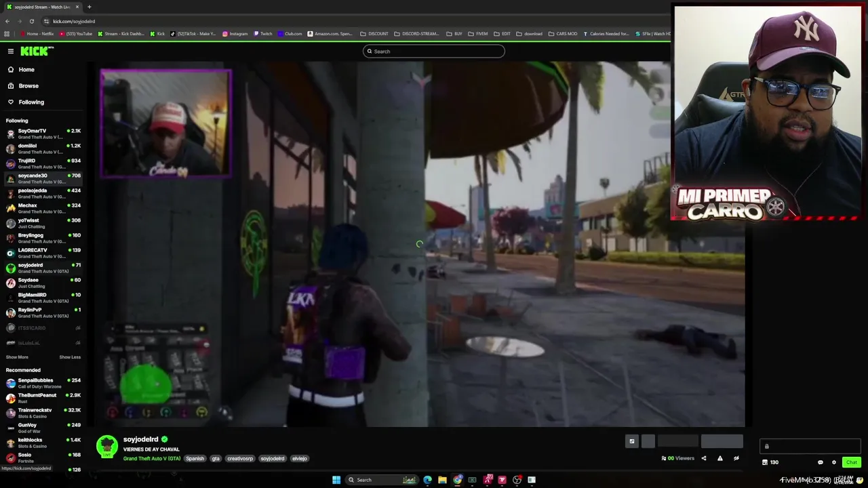Open RayiinPvP channel in Following list

43,312
